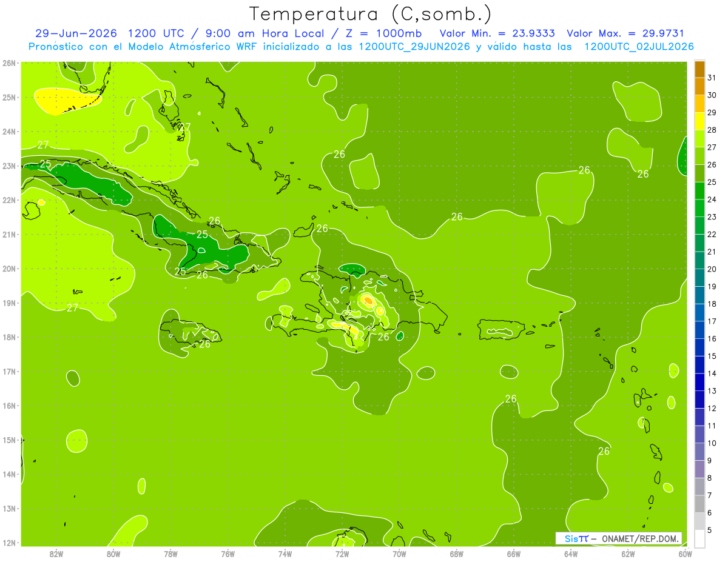Click the 60W longitude axis label
The image size is (728, 562).
(x=685, y=553)
